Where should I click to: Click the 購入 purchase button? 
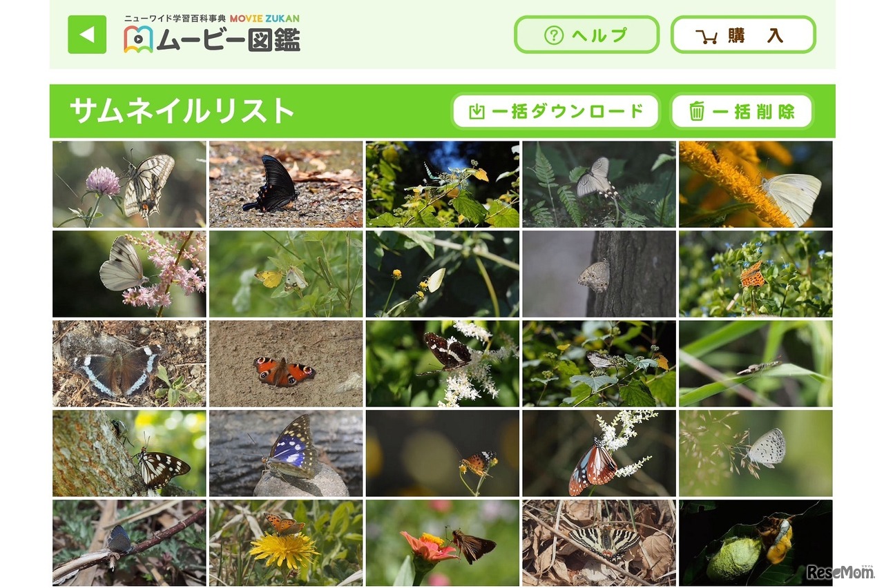click(x=743, y=35)
